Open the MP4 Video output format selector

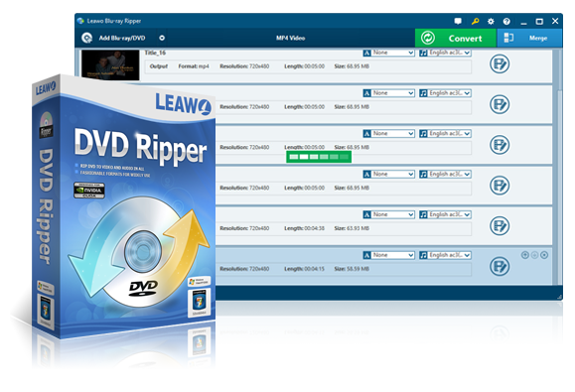click(x=290, y=38)
